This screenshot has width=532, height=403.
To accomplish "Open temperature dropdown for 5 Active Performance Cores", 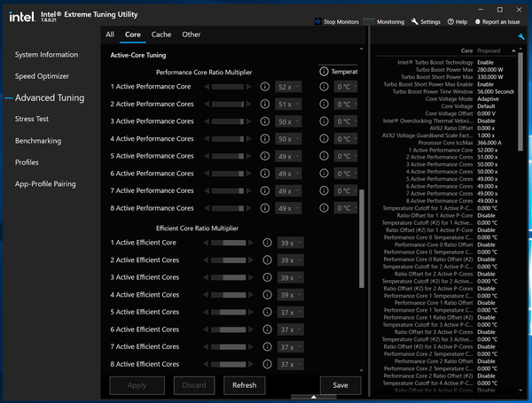I will 346,156.
